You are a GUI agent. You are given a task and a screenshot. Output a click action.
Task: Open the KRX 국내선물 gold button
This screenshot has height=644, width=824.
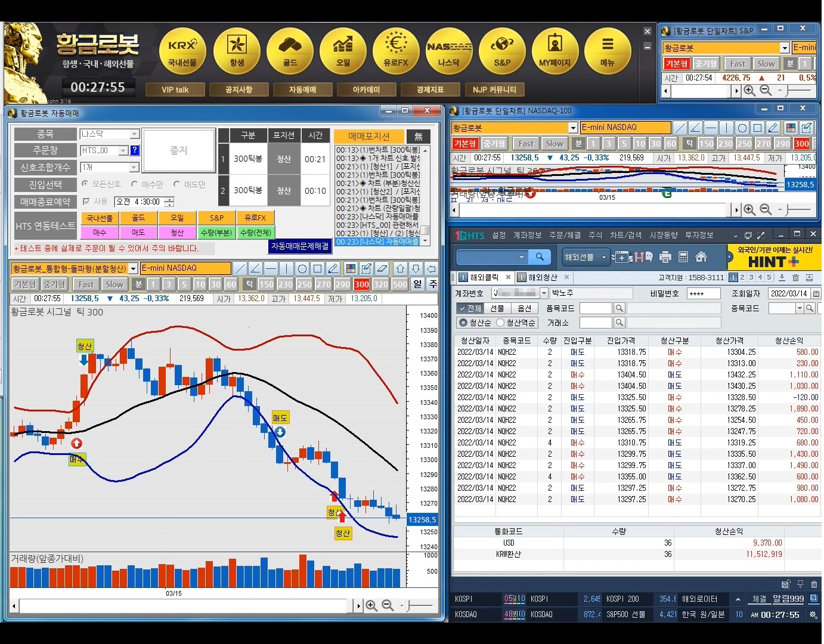tap(182, 50)
